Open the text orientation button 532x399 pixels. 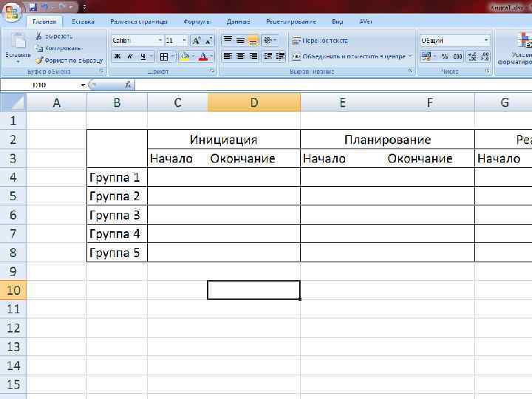[270, 41]
